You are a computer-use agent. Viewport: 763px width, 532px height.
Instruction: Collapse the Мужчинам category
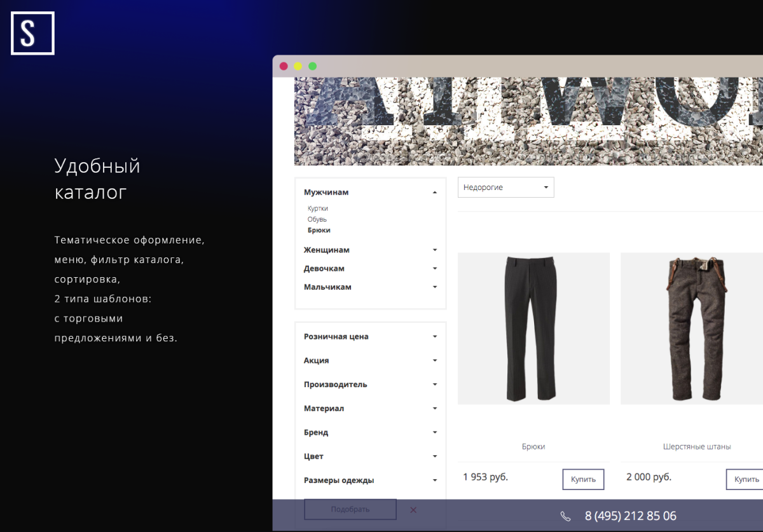pyautogui.click(x=435, y=193)
